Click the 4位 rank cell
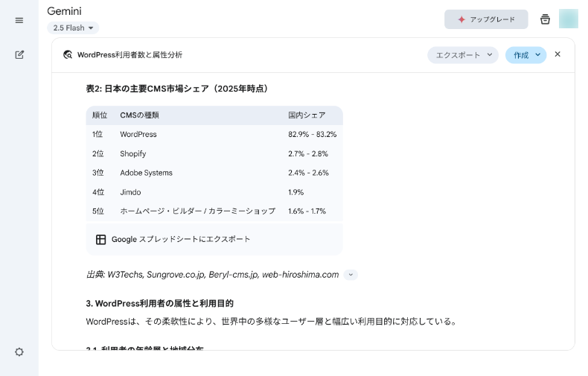The image size is (588, 376). (98, 192)
